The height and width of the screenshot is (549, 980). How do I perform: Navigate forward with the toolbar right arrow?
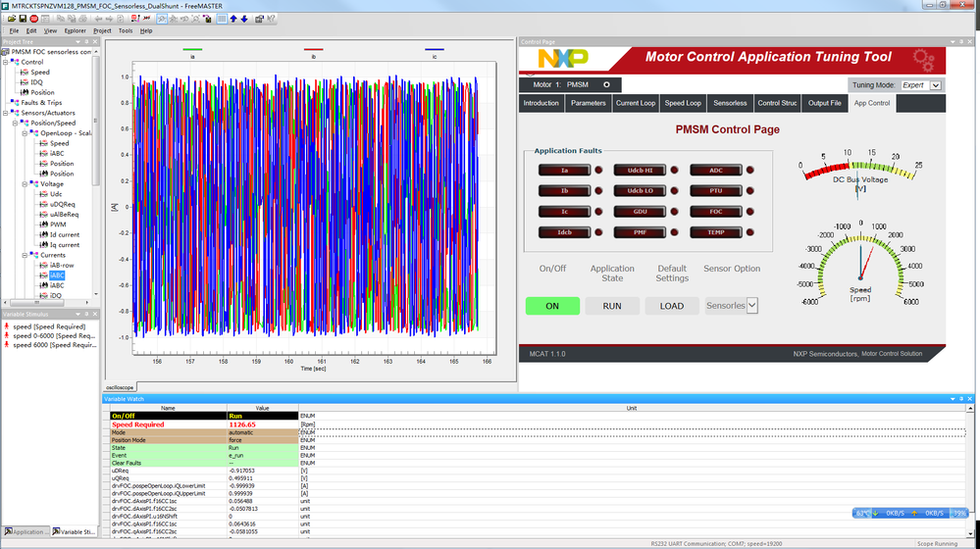coord(109,19)
